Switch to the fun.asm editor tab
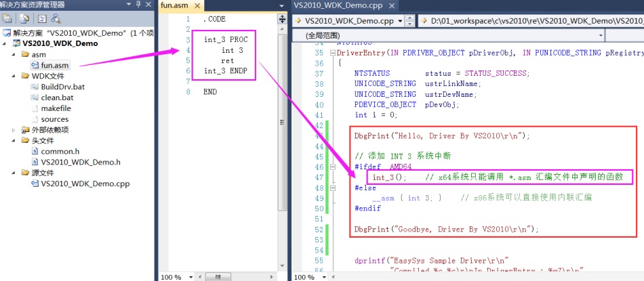Viewport: 644px width, 281px height. click(176, 6)
